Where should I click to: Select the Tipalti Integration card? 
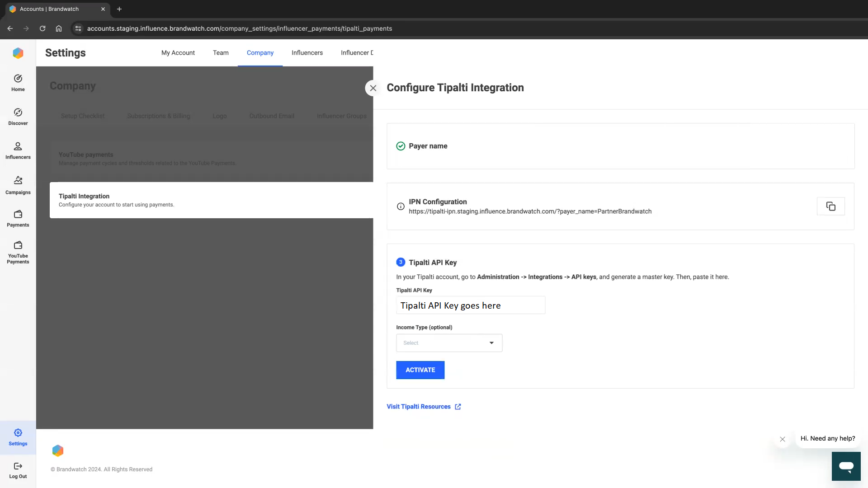(212, 200)
